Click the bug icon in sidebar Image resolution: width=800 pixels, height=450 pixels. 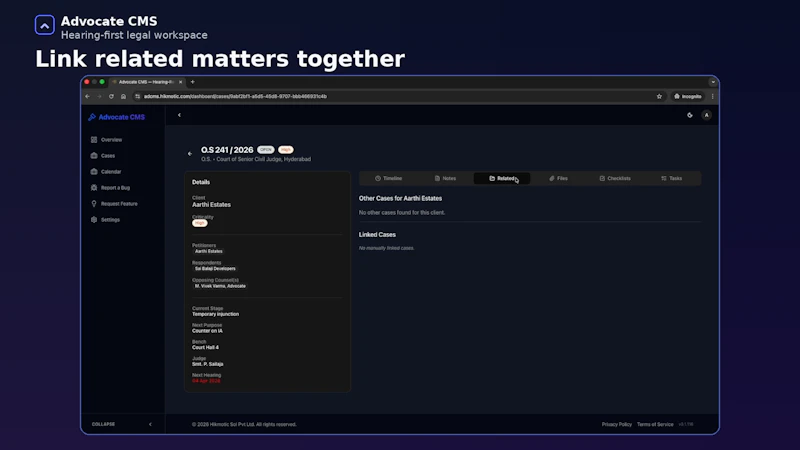(94, 188)
